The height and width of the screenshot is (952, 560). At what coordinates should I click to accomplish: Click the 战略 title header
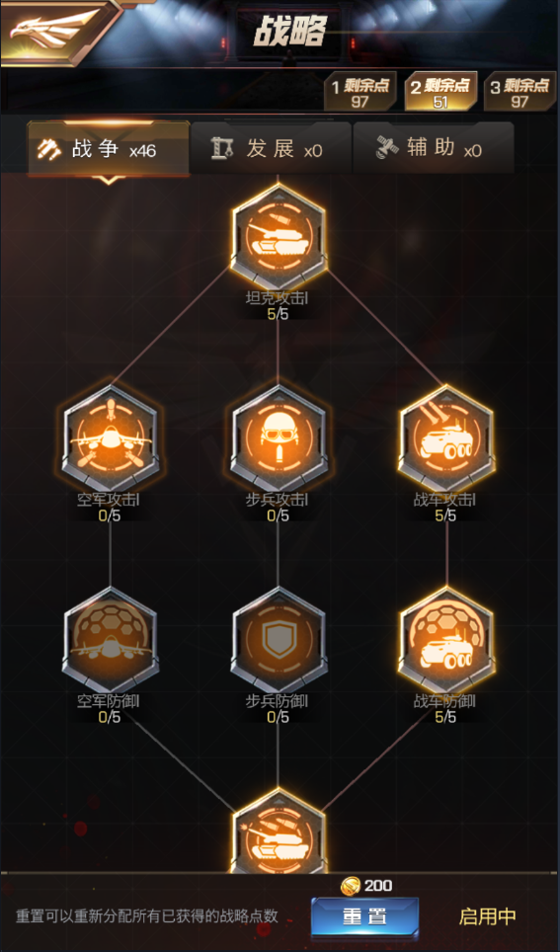(290, 32)
